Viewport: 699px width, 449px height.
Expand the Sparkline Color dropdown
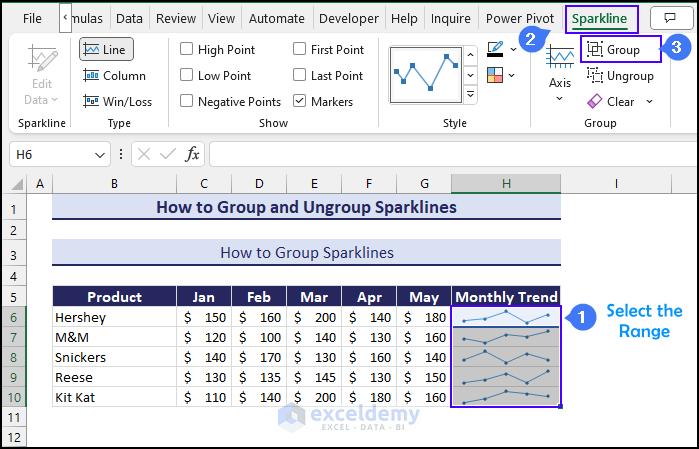513,48
